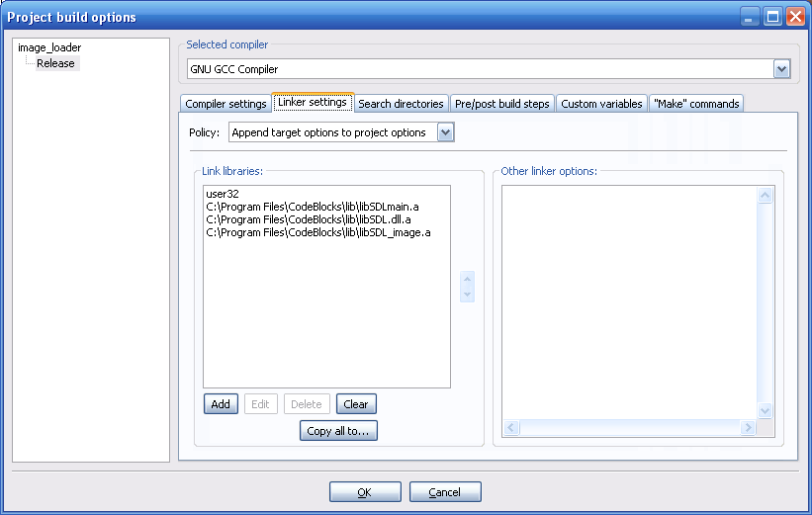Select libSDL_image.a library entry
Viewport: 812px width, 515px height.
318,232
